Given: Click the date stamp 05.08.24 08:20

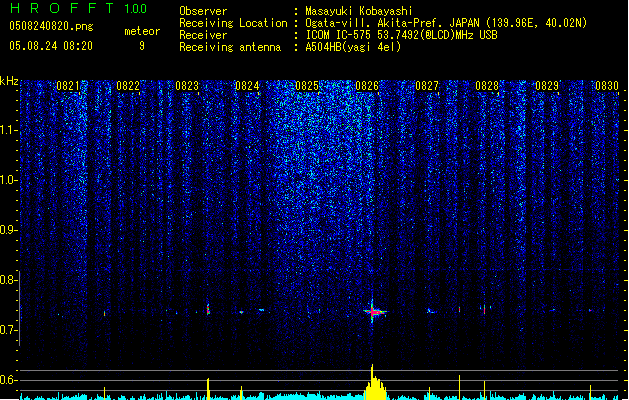Looking at the screenshot, I should (51, 46).
